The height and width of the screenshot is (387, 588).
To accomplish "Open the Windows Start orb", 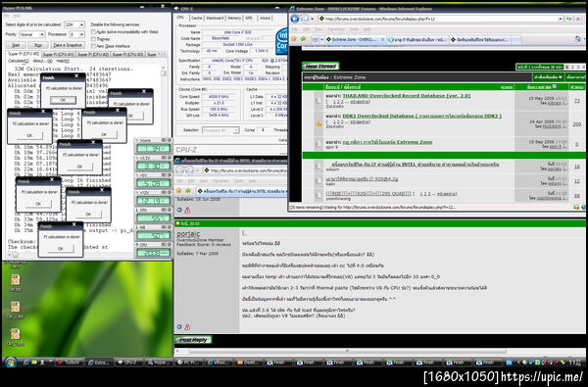I will click(10, 363).
